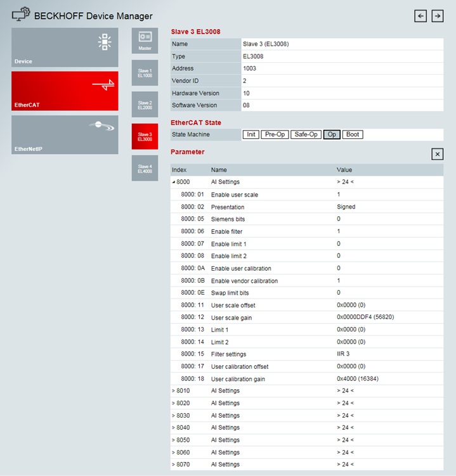The image size is (456, 476).
Task: Click Enable user scale value 1
Action: pyautogui.click(x=339, y=195)
